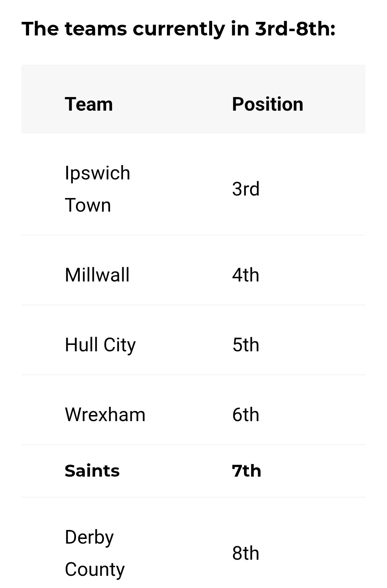
Task: Click the word Town below Ipswich
Action: tap(88, 205)
